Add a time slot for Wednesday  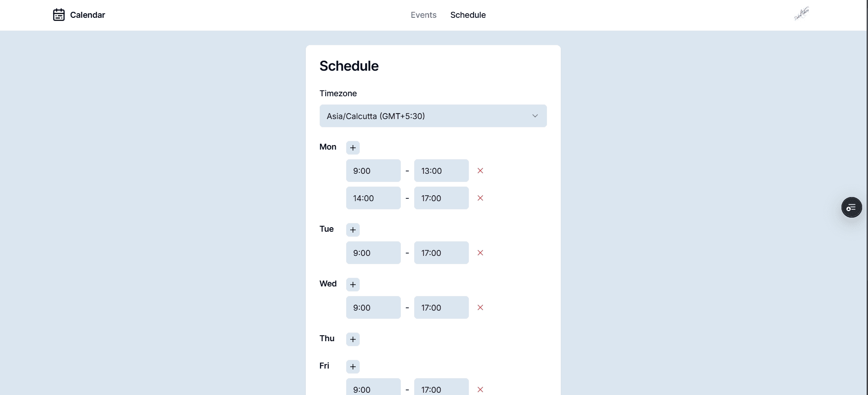click(352, 285)
